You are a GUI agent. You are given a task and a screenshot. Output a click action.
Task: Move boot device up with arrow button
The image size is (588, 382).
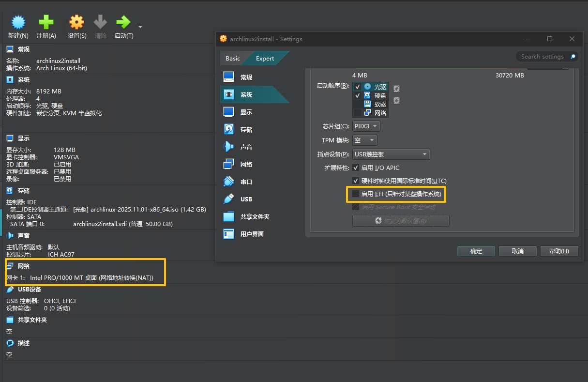point(396,89)
